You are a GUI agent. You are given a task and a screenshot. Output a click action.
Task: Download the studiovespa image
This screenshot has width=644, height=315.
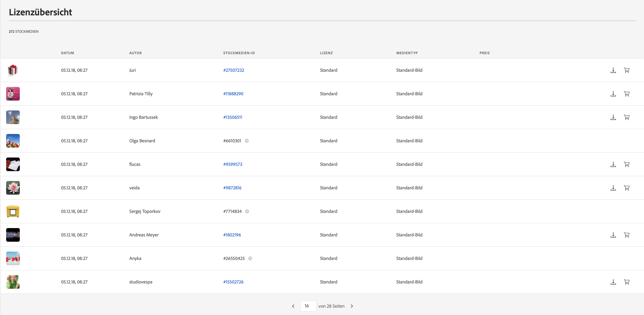pyautogui.click(x=613, y=282)
